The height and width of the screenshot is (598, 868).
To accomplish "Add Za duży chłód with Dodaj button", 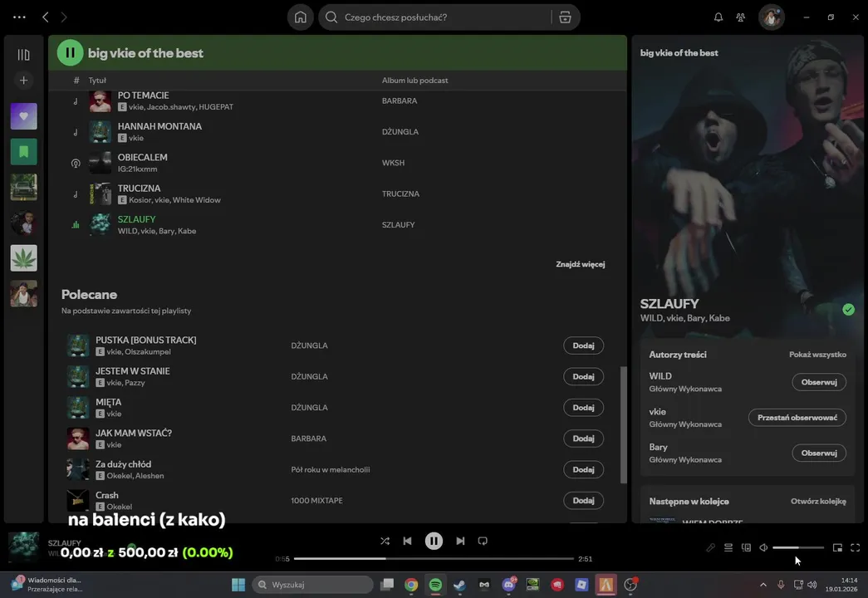I will click(x=583, y=469).
